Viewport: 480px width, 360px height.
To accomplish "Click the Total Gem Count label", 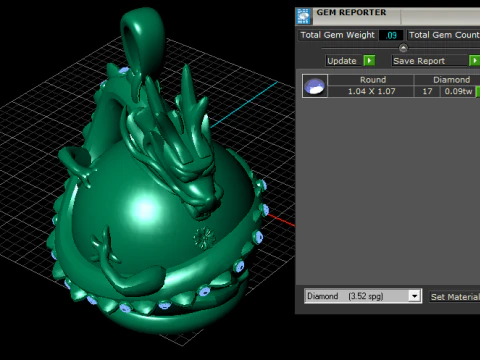I will [x=444, y=35].
